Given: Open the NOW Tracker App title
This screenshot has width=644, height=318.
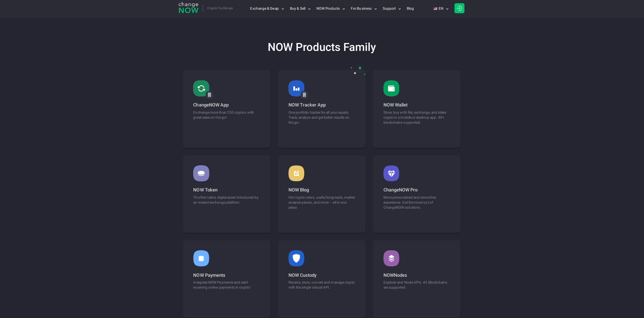Looking at the screenshot, I should point(307,105).
